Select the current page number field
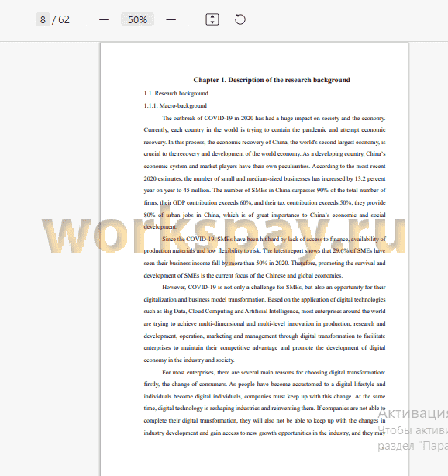448x476 pixels. [43, 19]
